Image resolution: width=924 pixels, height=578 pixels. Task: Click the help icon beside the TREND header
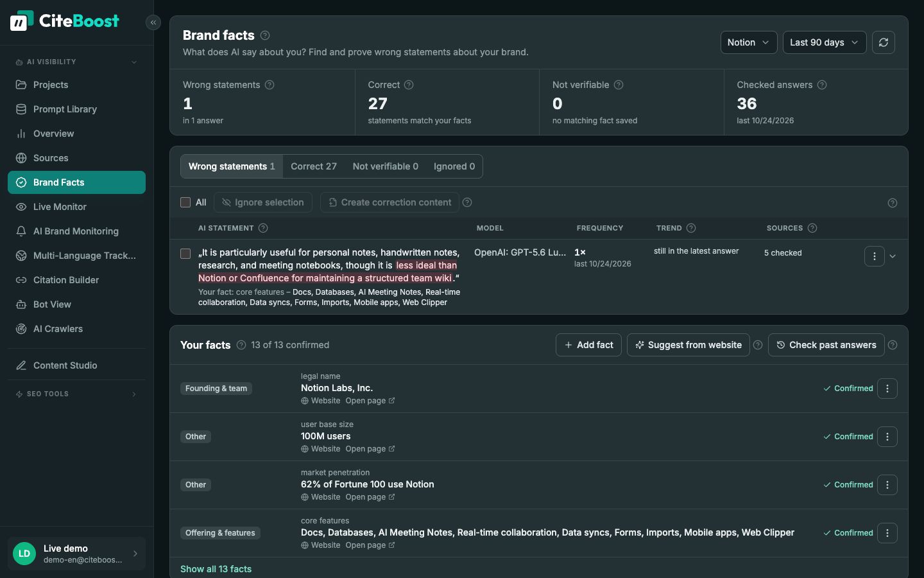(691, 228)
